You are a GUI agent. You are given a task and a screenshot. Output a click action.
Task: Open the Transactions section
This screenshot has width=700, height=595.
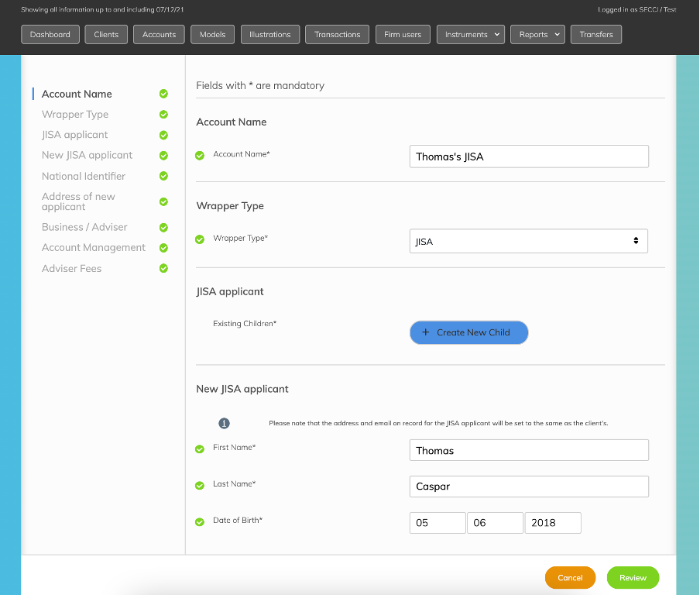click(x=337, y=34)
